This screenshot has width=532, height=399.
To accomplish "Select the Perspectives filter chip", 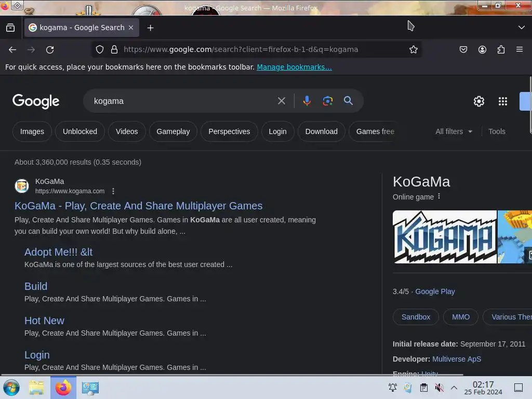I will (229, 131).
